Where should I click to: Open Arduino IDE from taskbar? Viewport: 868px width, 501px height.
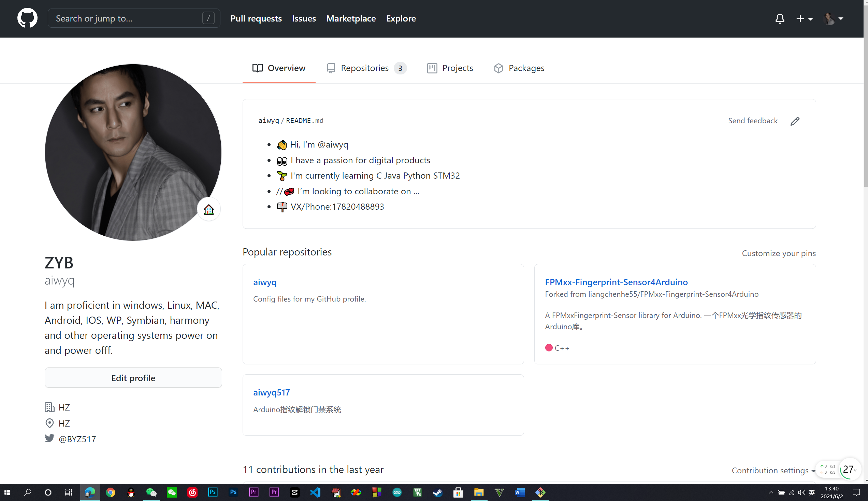397,492
